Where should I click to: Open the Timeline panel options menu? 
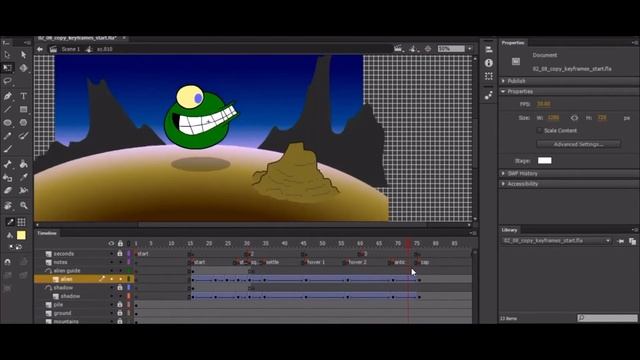point(473,233)
